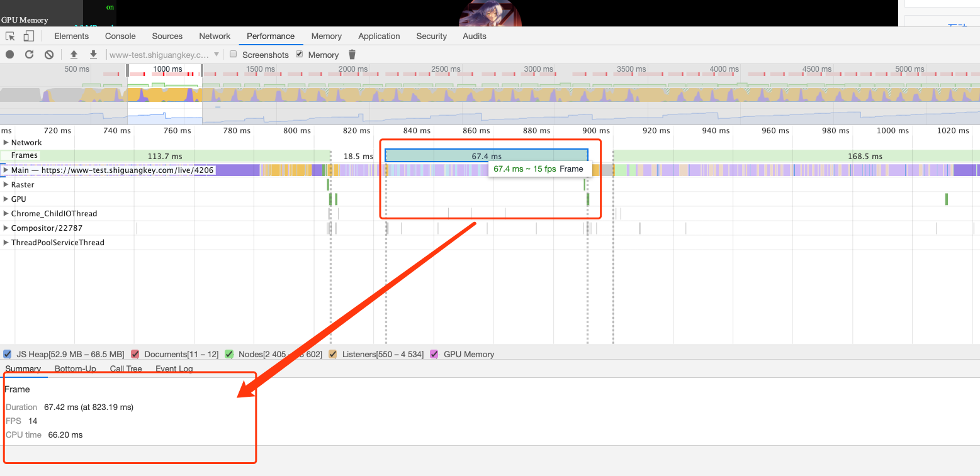Click the Duration 67.42 ms value
The width and height of the screenshot is (980, 476).
tap(89, 407)
